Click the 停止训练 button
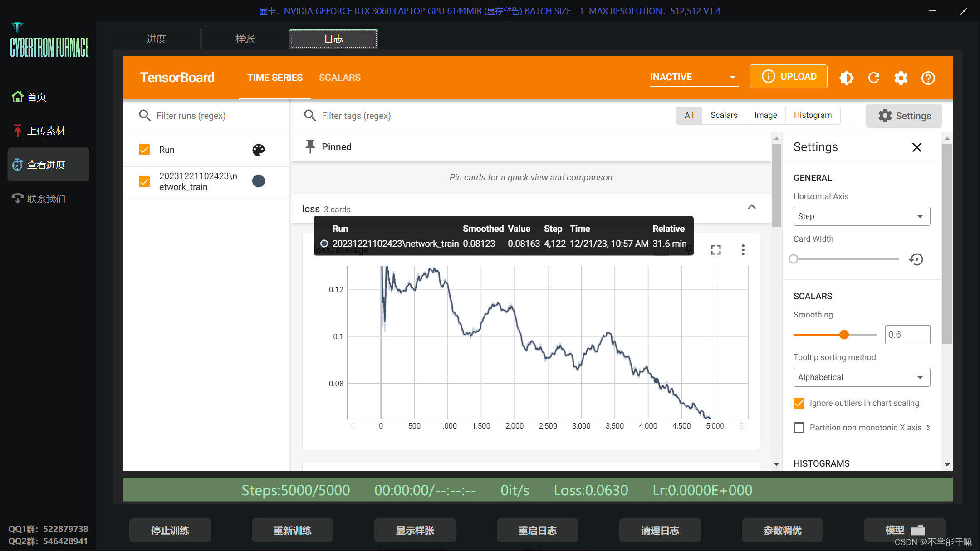 click(170, 530)
